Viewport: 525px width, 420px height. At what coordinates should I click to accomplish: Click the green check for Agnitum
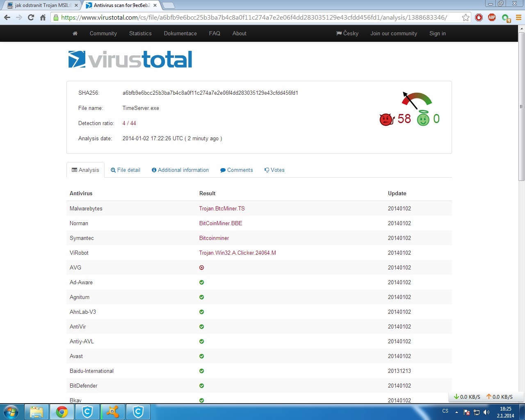201,297
